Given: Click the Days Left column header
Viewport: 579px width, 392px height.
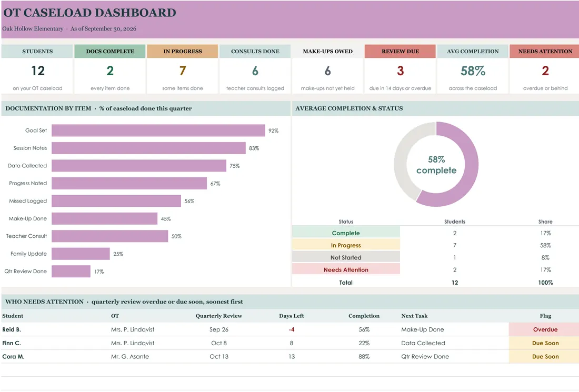Looking at the screenshot, I should click(292, 316).
